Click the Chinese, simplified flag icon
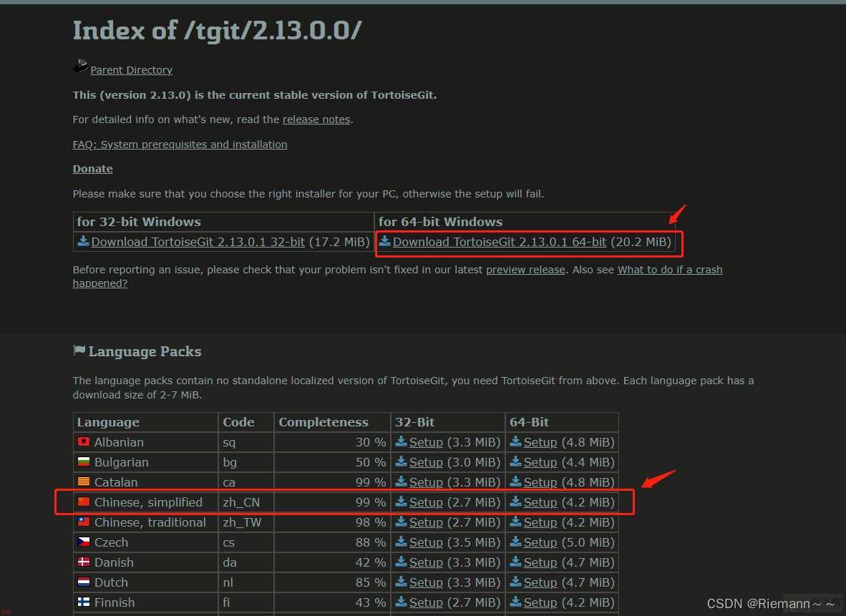This screenshot has width=846, height=616. tap(84, 502)
